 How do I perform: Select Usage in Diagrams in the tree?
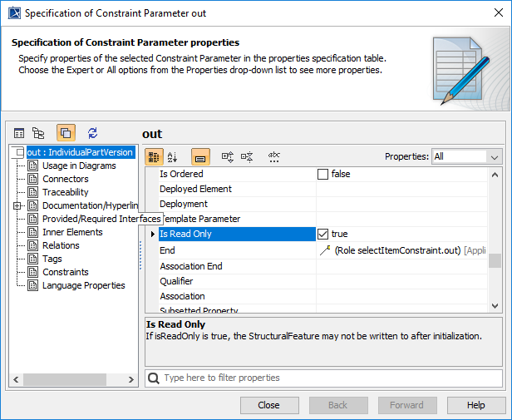pos(79,166)
